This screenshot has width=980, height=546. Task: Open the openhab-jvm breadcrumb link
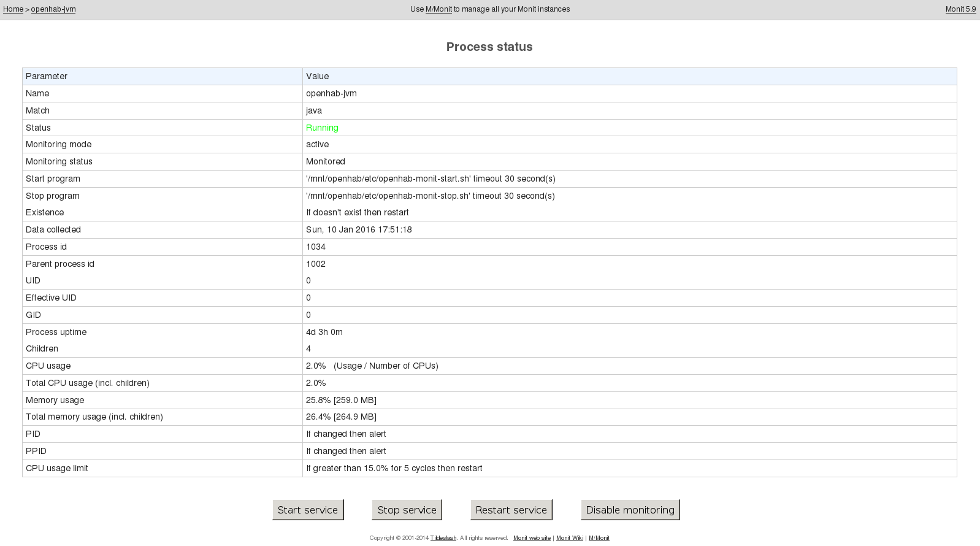pos(53,9)
